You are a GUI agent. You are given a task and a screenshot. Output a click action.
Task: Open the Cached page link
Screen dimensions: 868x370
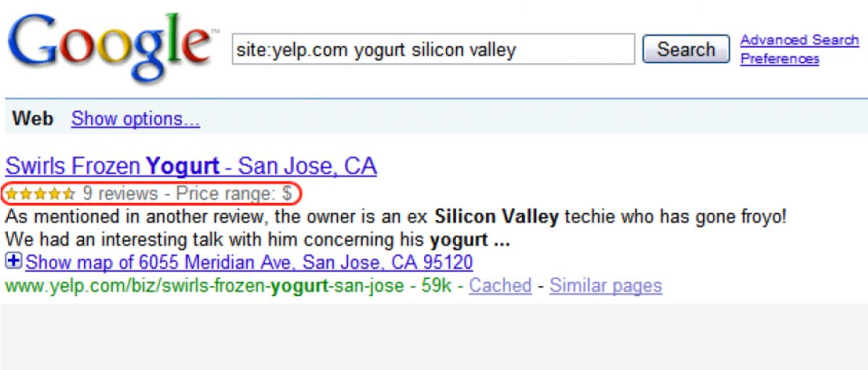pyautogui.click(x=500, y=286)
